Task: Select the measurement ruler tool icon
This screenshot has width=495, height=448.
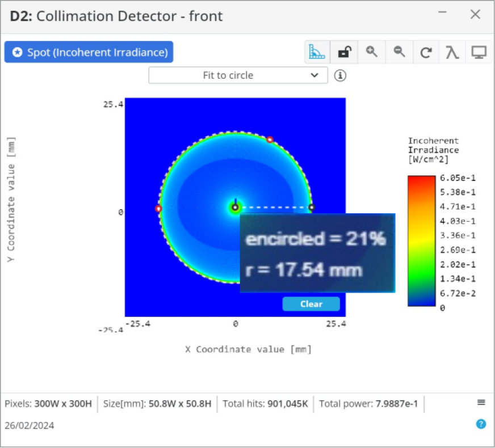Action: coord(317,52)
